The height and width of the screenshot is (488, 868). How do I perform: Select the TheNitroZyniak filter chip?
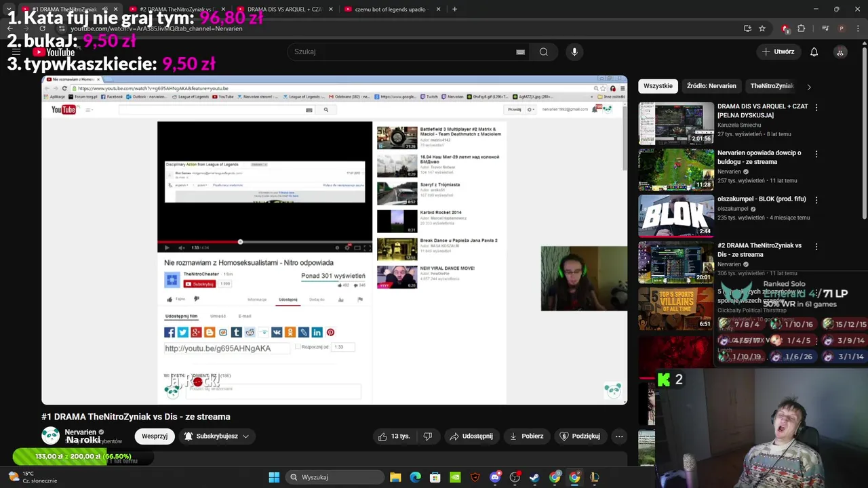[x=772, y=86]
